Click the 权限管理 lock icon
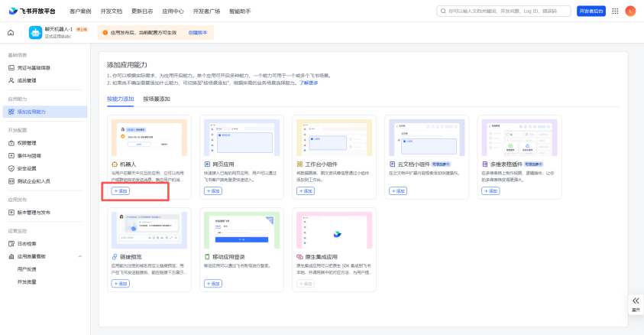Viewport: 644px width, 335px height. [11, 143]
